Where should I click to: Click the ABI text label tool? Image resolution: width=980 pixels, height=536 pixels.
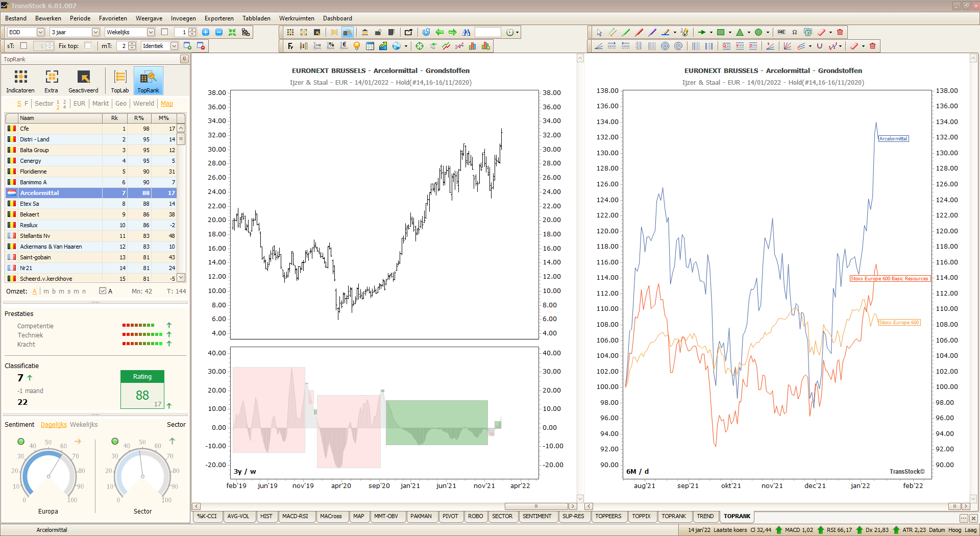781,32
